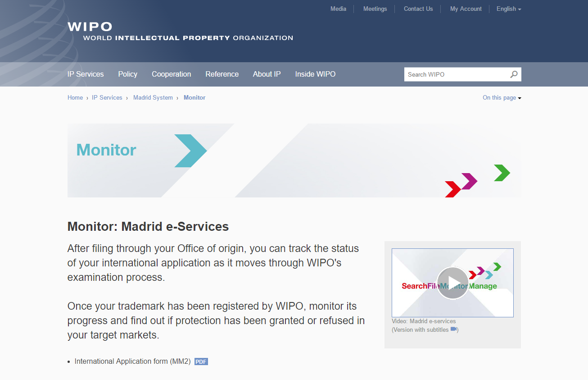588x380 pixels.
Task: Click the Monitor banner heading
Action: point(106,150)
